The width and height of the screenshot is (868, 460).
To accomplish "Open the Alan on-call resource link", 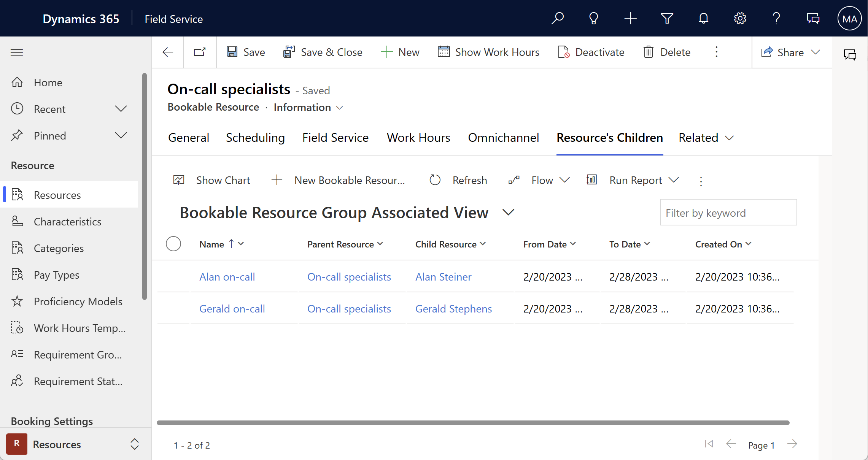I will click(x=226, y=276).
